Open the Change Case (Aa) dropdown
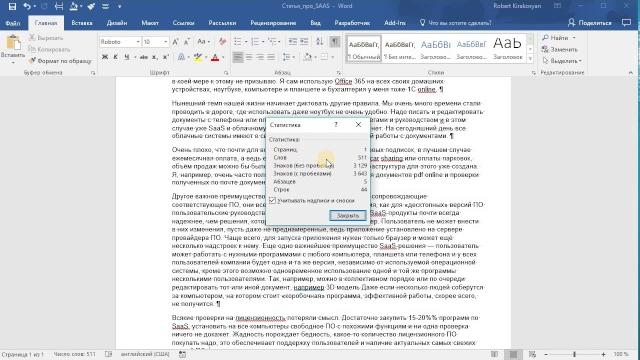Image resolution: width=640 pixels, height=360 pixels. 203,42
